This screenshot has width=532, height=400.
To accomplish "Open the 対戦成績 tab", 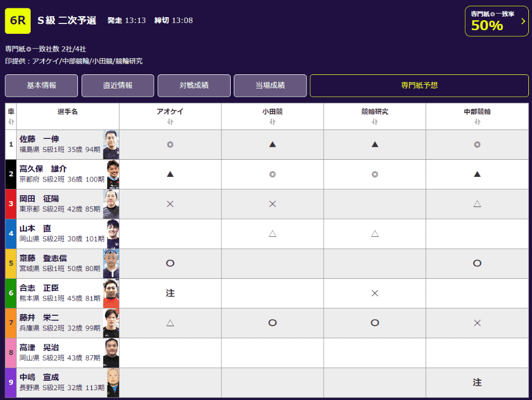I will point(194,85).
